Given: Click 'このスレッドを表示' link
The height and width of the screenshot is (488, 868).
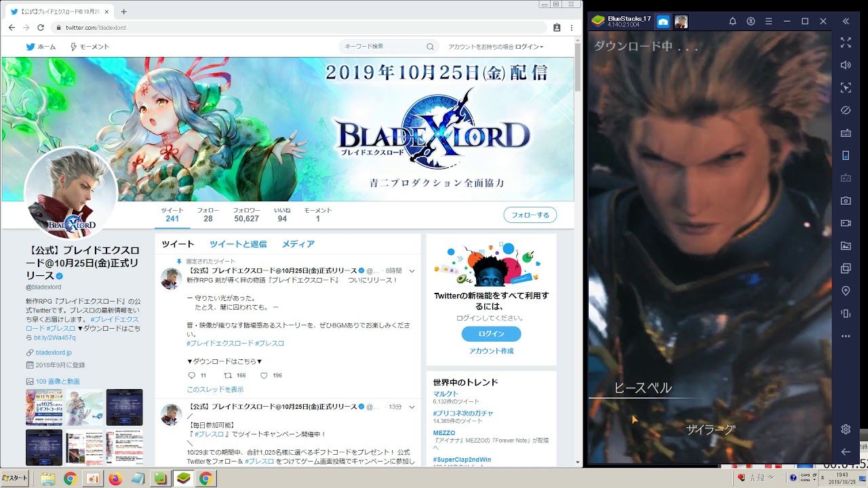Looking at the screenshot, I should tap(215, 390).
